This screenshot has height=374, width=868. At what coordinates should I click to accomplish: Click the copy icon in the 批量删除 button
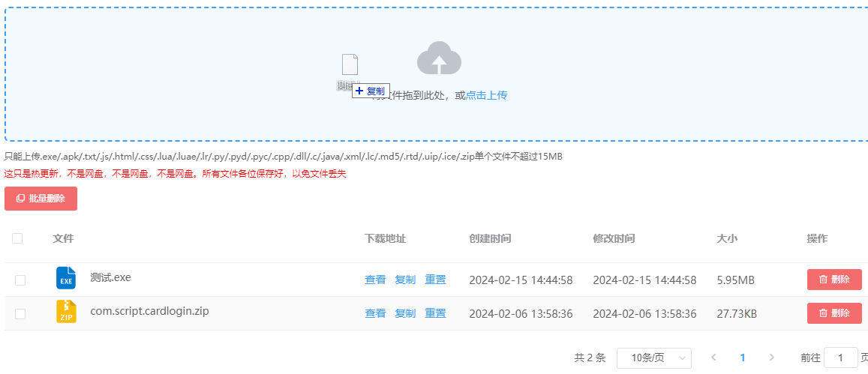[20, 199]
